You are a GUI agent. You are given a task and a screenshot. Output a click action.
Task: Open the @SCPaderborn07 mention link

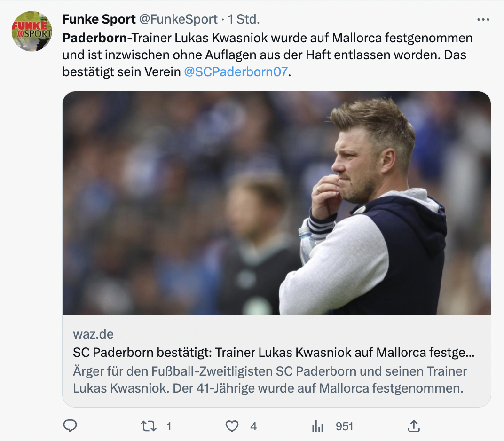[x=236, y=73]
